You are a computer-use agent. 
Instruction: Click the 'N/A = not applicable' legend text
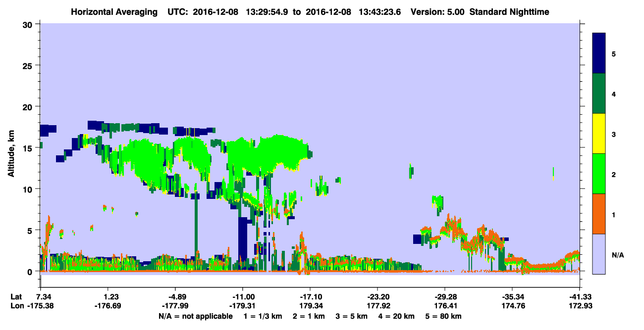(x=196, y=316)
